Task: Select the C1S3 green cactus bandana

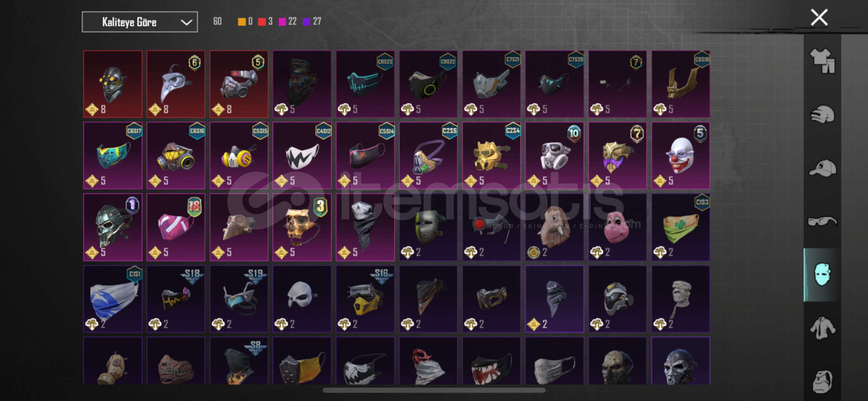Action: 680,227
